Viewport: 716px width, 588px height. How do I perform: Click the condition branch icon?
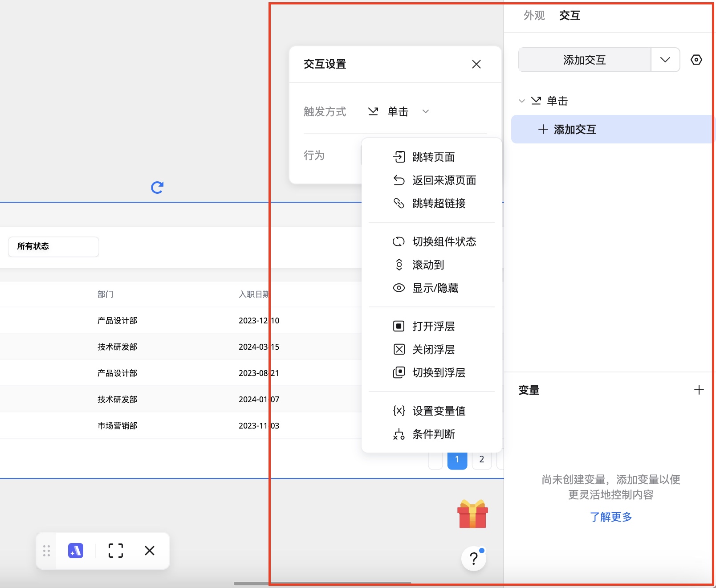(x=399, y=434)
